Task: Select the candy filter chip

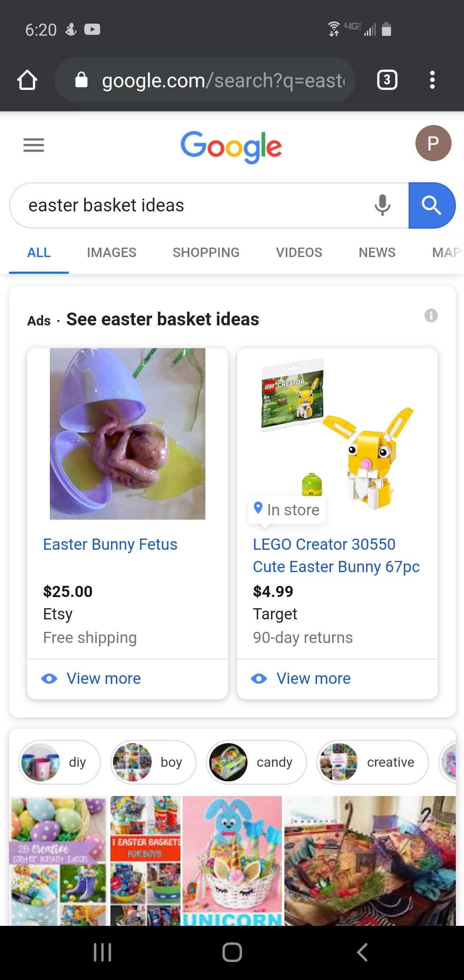Action: [256, 762]
